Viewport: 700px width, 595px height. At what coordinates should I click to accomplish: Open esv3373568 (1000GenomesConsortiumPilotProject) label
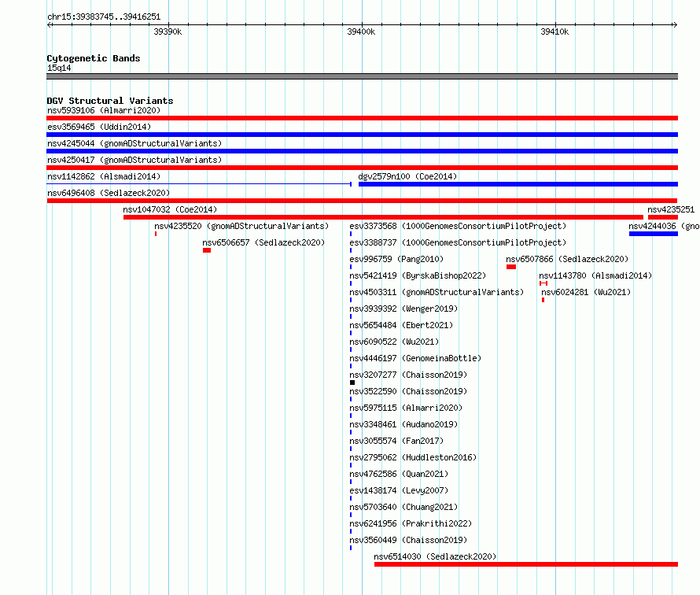click(x=458, y=226)
